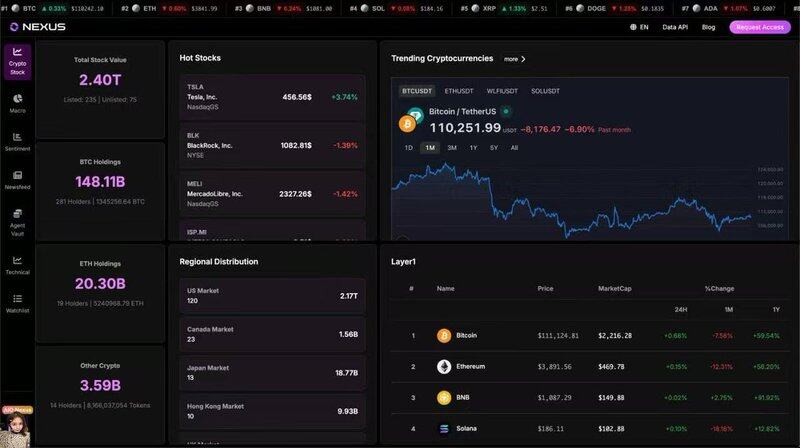The height and width of the screenshot is (448, 800).
Task: Select the SOLUSDT pair tab
Action: pos(545,91)
